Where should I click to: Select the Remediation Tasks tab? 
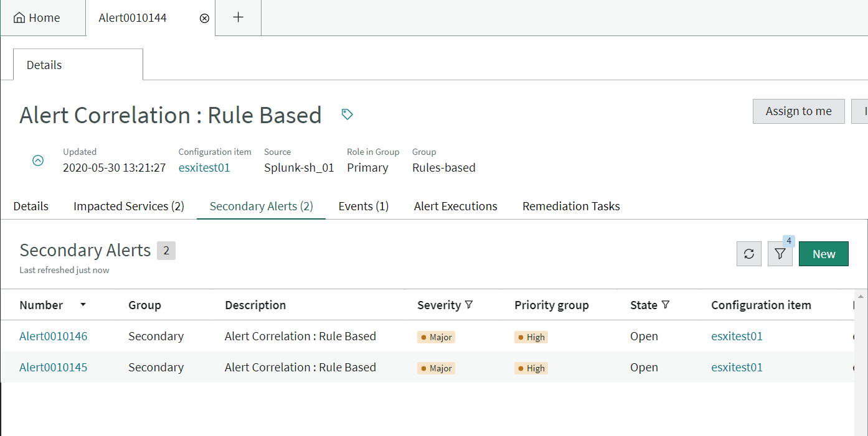570,206
